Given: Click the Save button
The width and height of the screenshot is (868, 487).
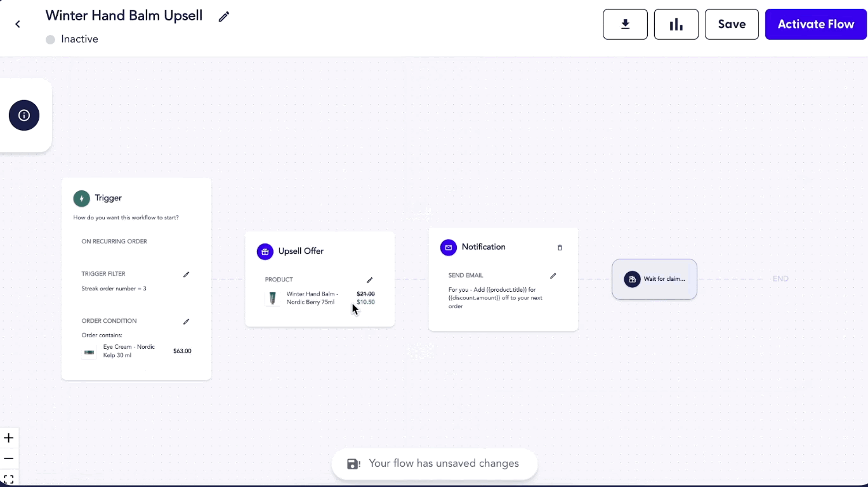Looking at the screenshot, I should pos(732,25).
